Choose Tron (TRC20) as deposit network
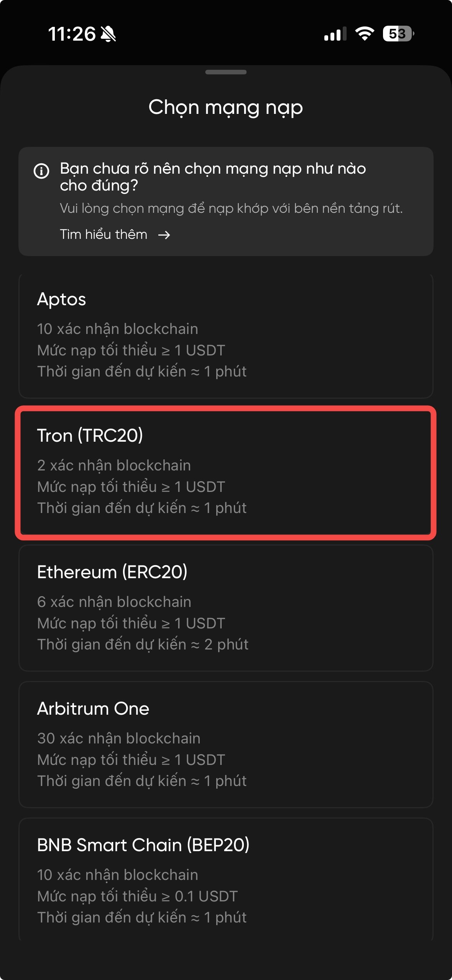452x980 pixels. (x=226, y=472)
